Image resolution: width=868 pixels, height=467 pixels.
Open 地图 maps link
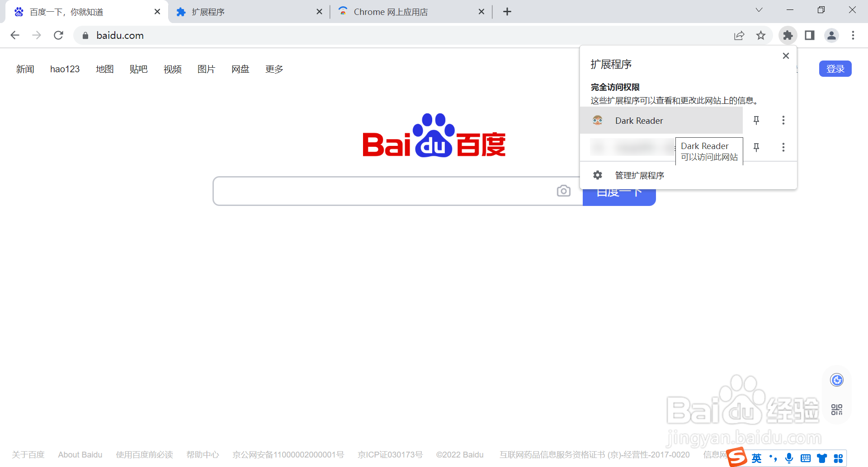[105, 69]
